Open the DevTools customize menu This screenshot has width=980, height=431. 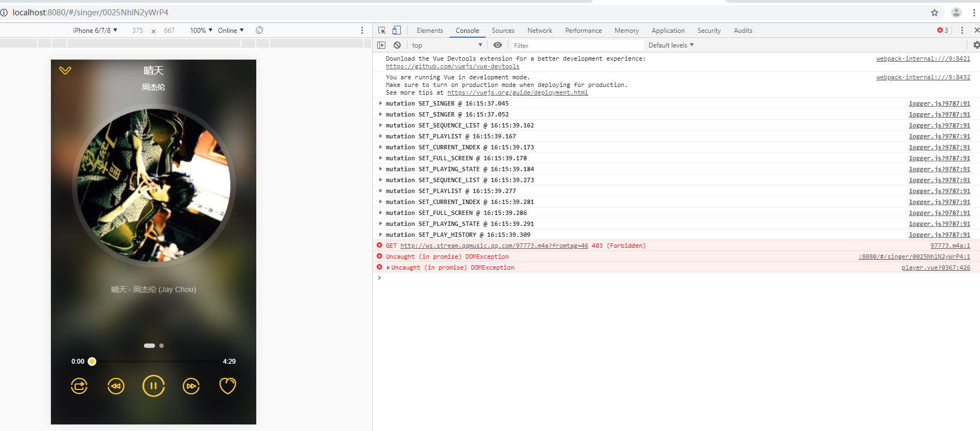pyautogui.click(x=962, y=31)
